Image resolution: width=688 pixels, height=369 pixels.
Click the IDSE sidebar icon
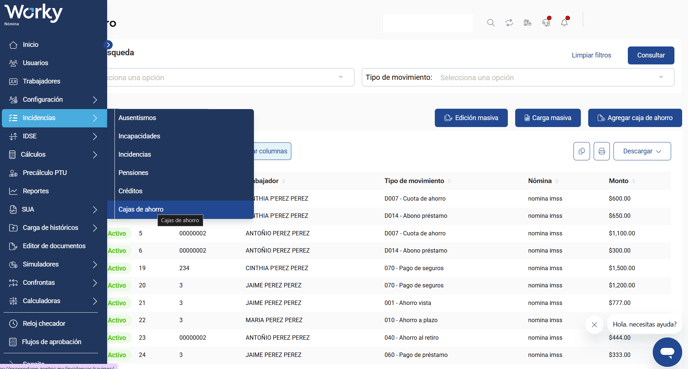13,136
